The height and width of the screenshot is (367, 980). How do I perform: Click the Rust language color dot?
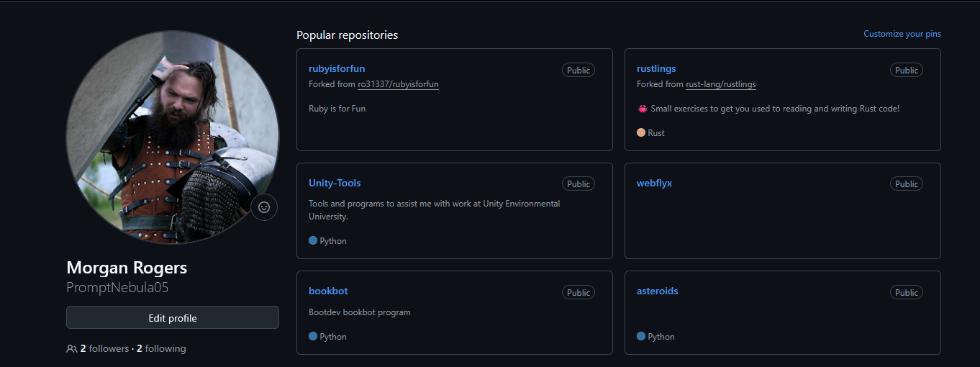[x=641, y=132]
